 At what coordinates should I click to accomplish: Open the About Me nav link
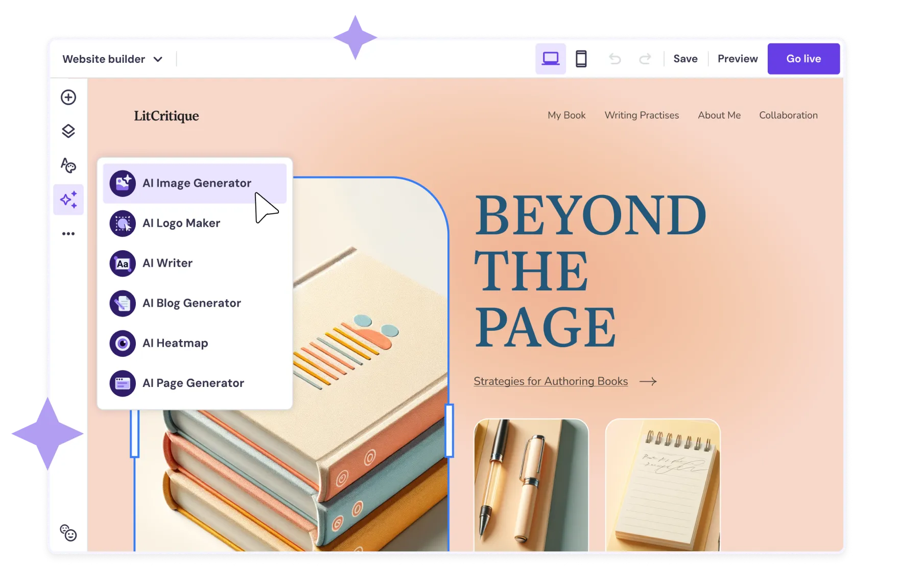(x=719, y=115)
